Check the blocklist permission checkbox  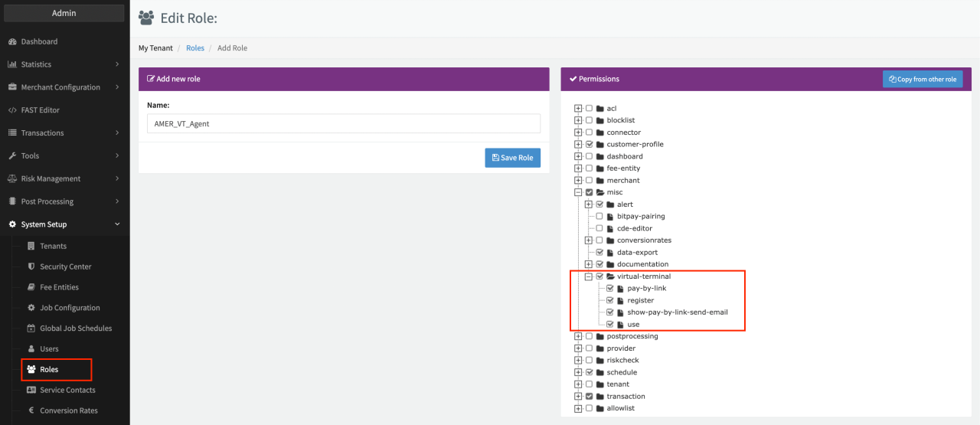(x=589, y=120)
